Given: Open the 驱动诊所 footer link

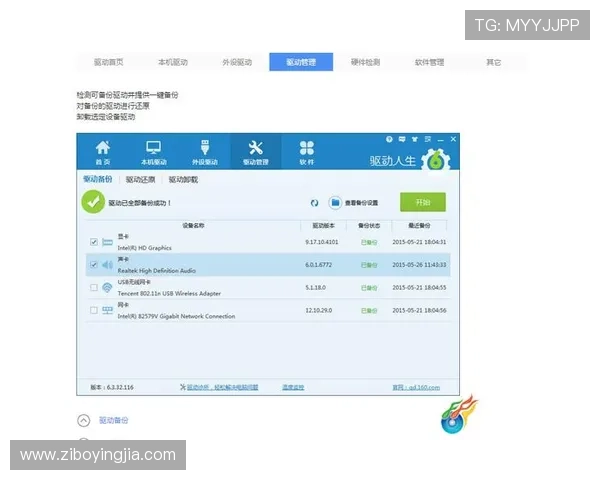Looking at the screenshot, I should pos(223,387).
